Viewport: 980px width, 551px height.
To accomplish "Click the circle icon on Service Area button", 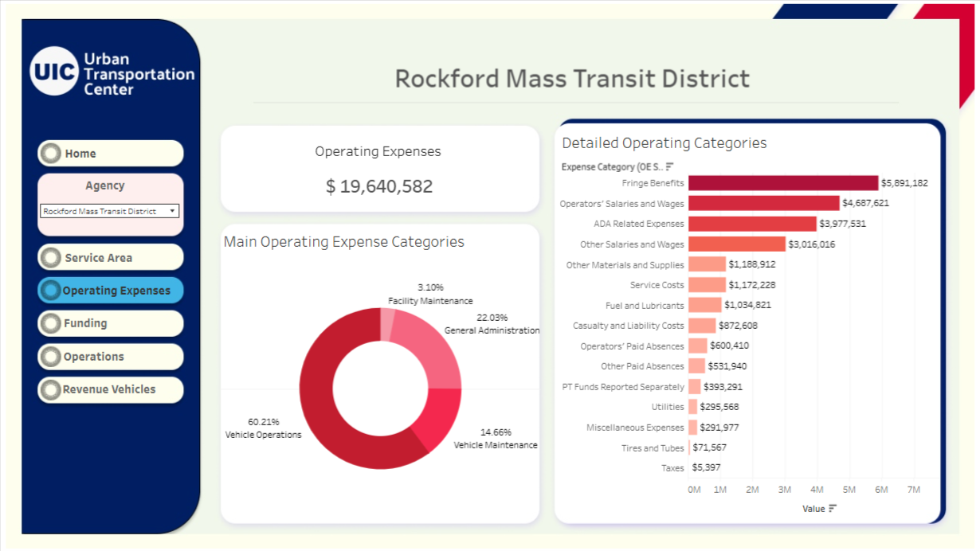I will 51,258.
